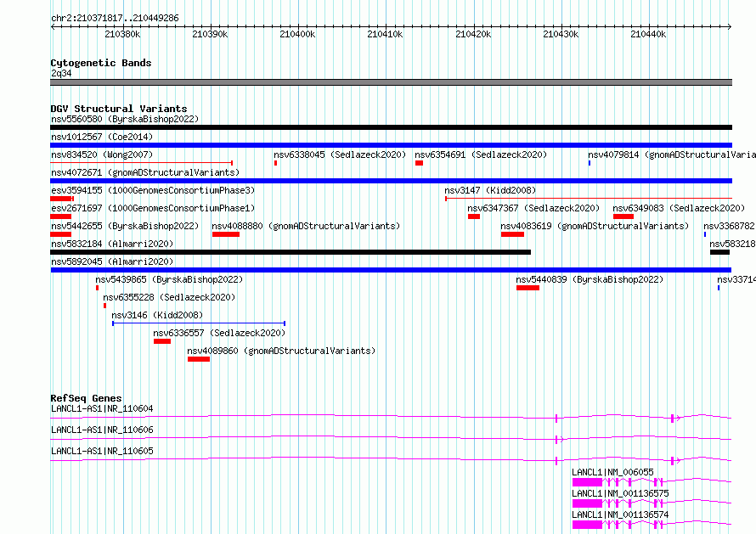Image resolution: width=756 pixels, height=534 pixels.
Task: Select the red nsv5440839 variant block
Action: tap(528, 288)
